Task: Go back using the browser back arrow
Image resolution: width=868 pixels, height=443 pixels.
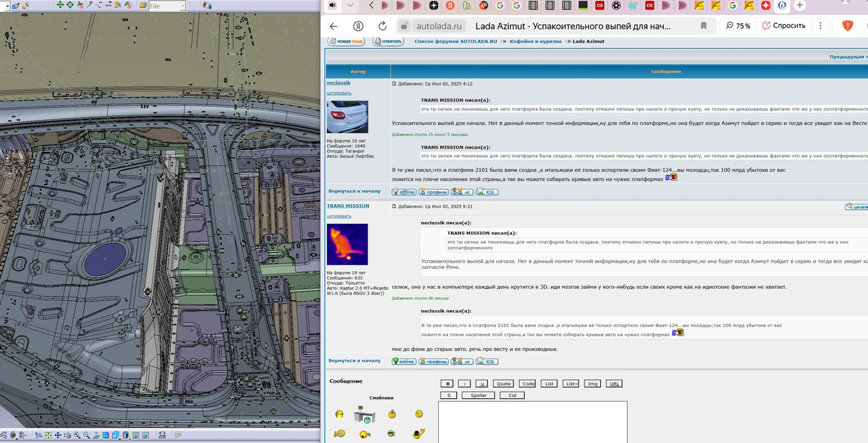Action: pos(333,26)
